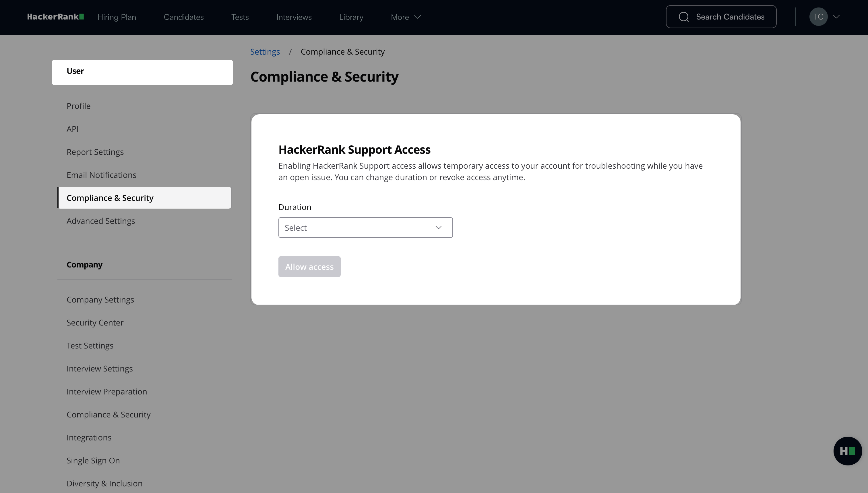Click the search magnifier icon
868x493 pixels.
684,17
